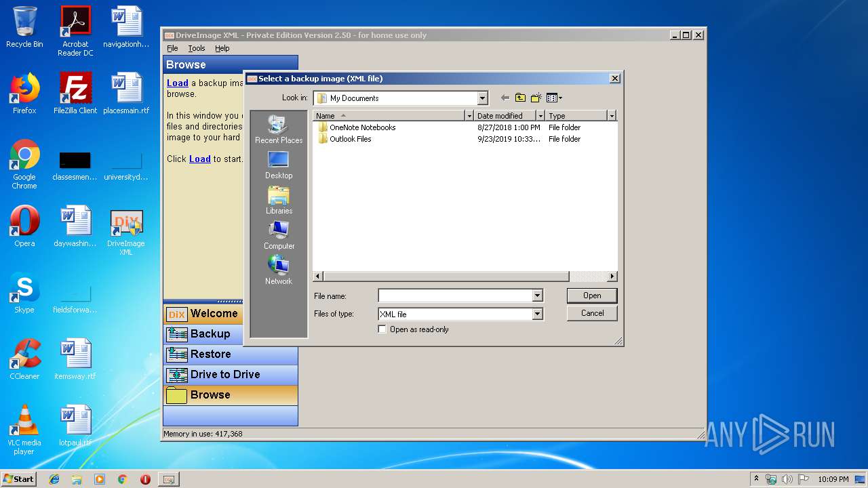Viewport: 868px width, 488px height.
Task: Select the lotpaul.rtf desktop file
Action: (75, 426)
